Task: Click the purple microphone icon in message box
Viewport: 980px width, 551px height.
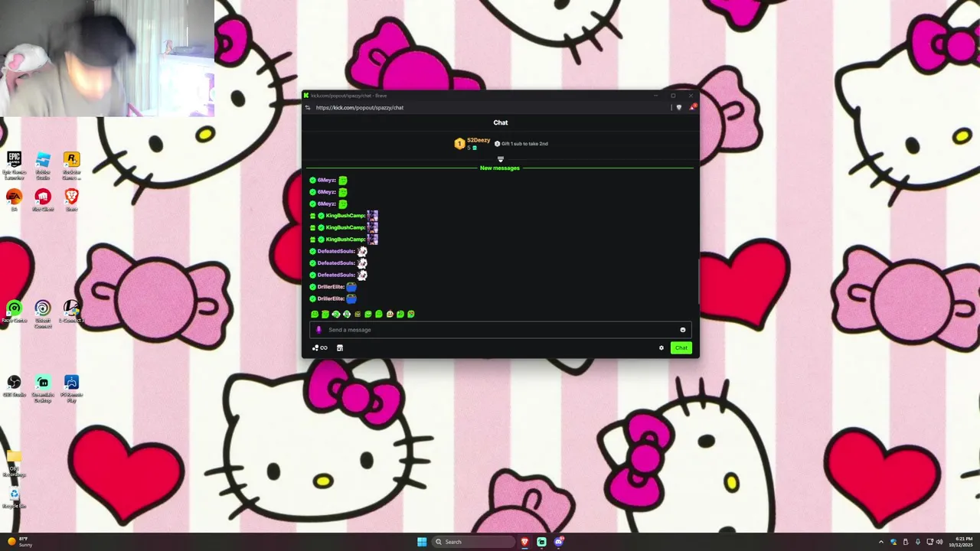Action: (x=319, y=330)
